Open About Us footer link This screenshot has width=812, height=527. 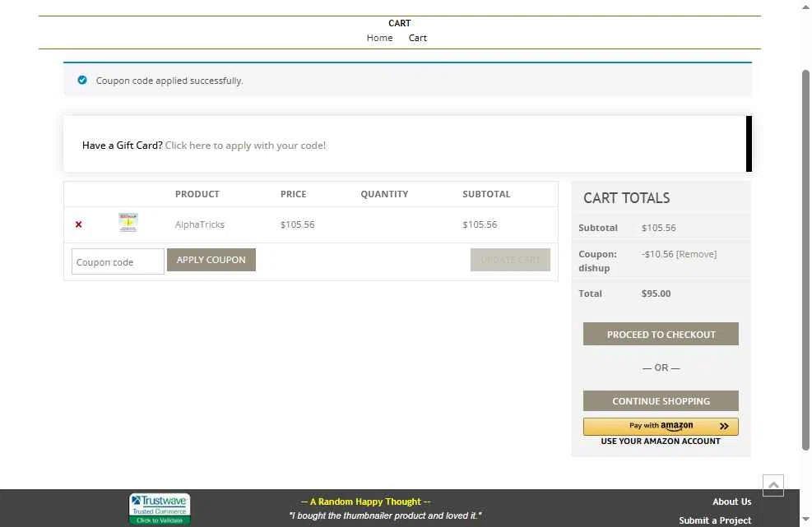[x=731, y=502]
